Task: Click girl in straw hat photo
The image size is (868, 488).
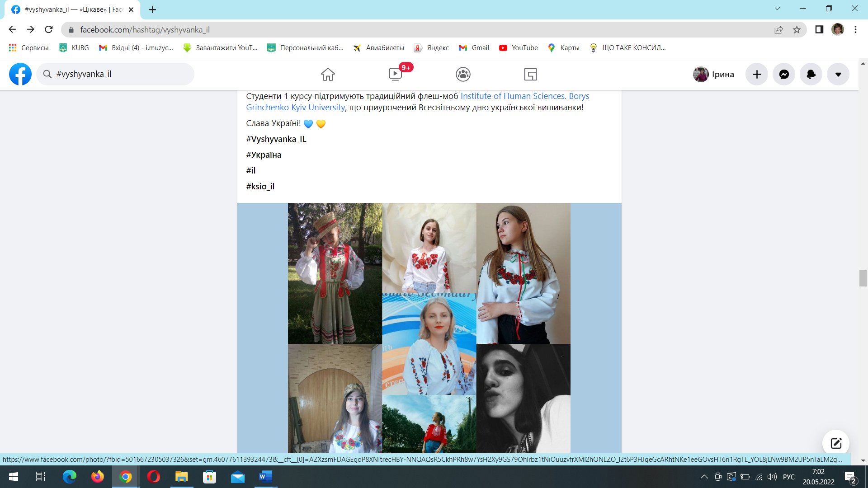Action: tap(335, 273)
